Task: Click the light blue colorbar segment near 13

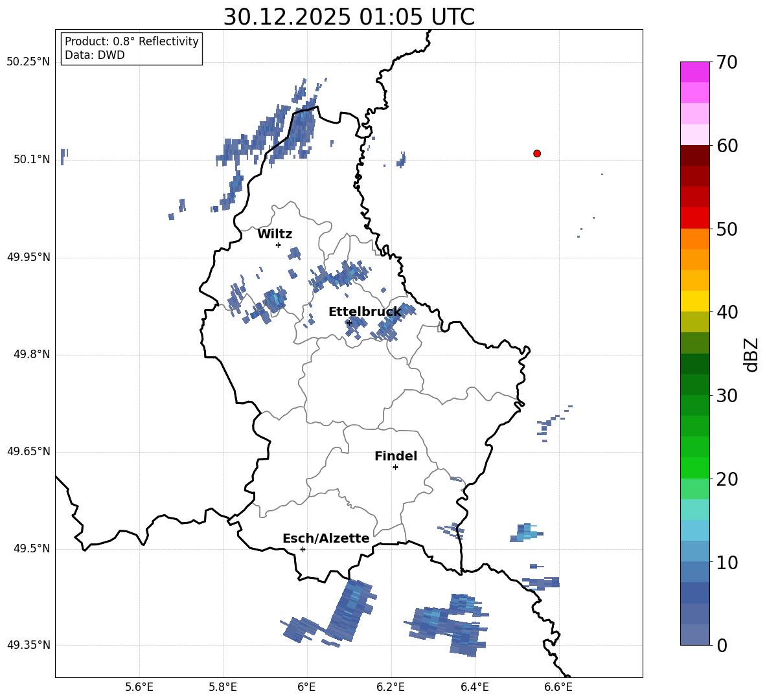Action: (695, 531)
